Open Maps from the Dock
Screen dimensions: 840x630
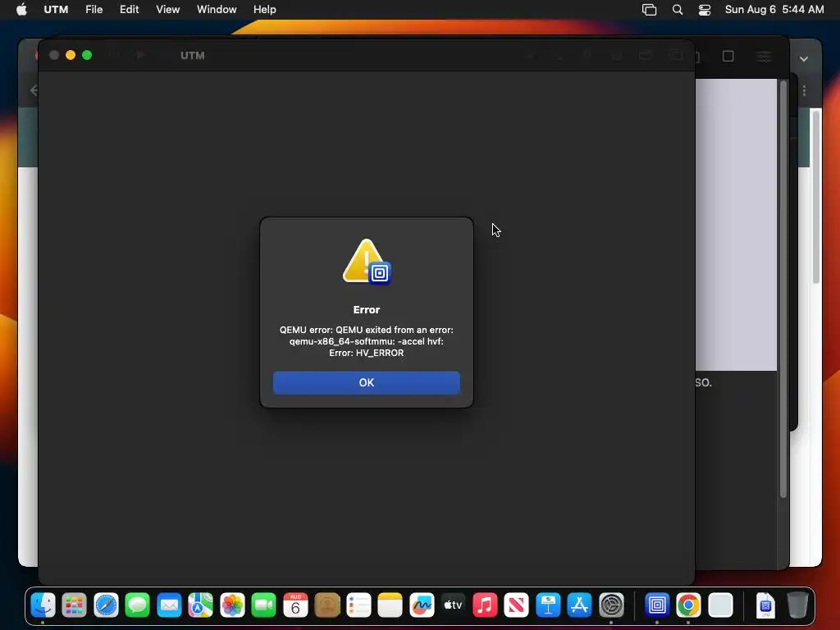200,605
